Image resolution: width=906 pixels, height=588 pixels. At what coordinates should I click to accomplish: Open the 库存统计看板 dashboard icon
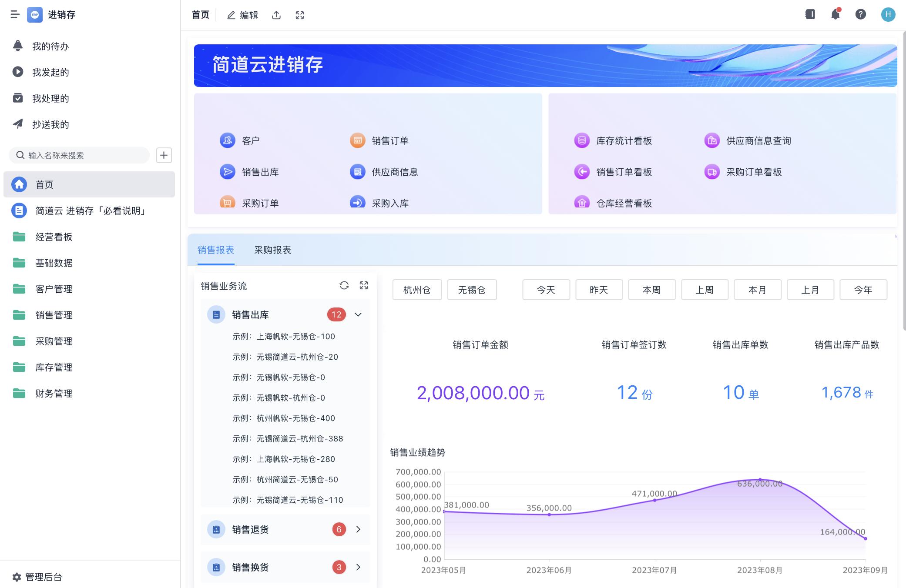pos(581,140)
